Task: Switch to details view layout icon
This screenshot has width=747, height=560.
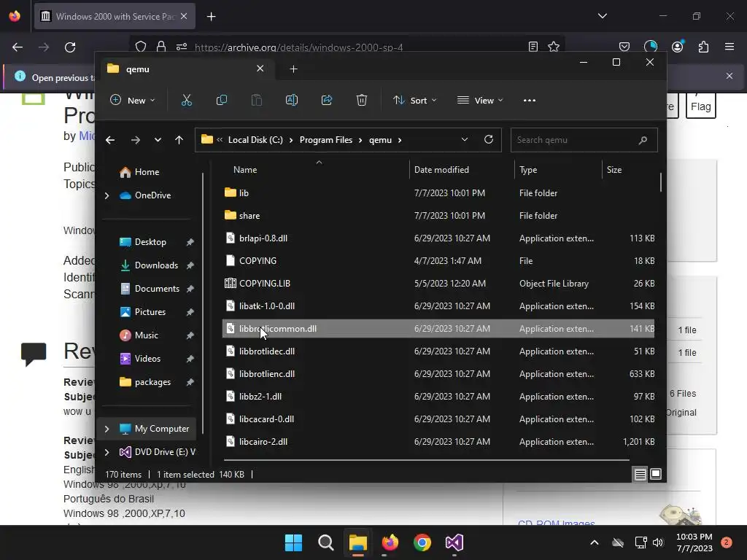Action: click(x=640, y=474)
